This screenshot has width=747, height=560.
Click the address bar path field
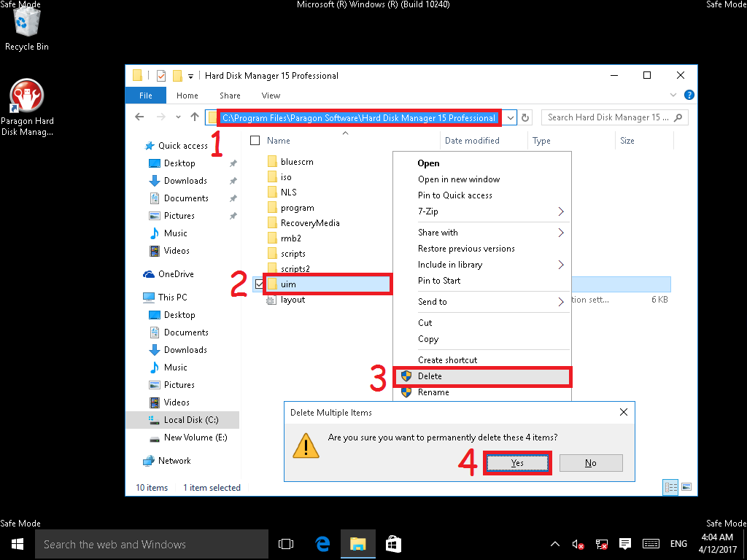(359, 117)
